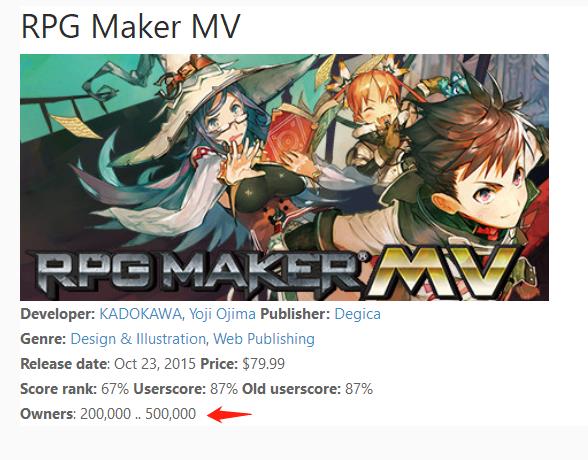Open the KADOKAWA developer link
The width and height of the screenshot is (588, 460).
tap(141, 314)
